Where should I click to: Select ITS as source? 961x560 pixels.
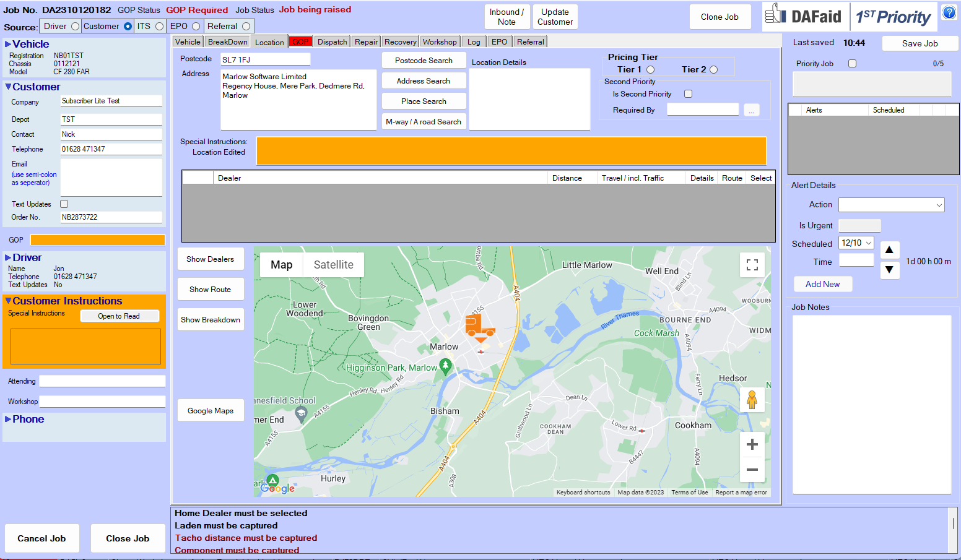pos(159,26)
